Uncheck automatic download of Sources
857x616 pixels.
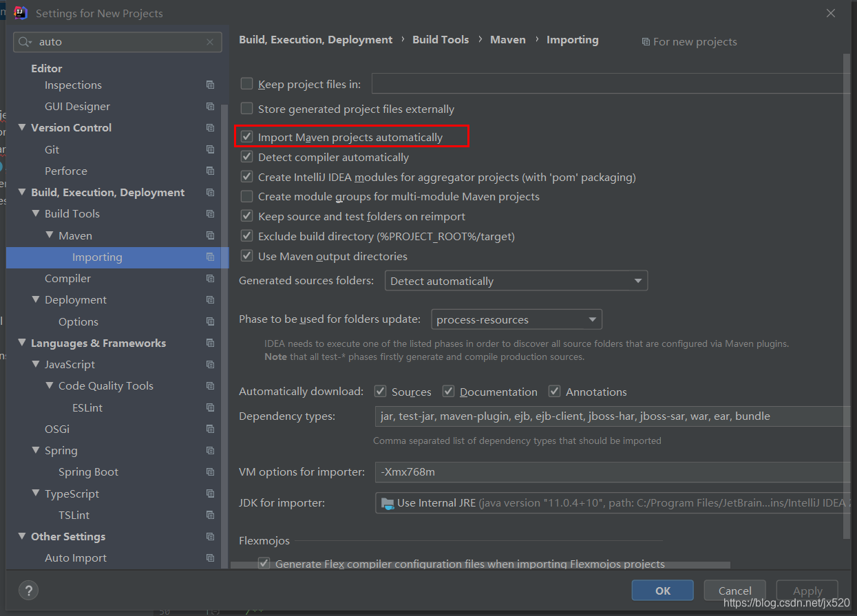pos(380,392)
